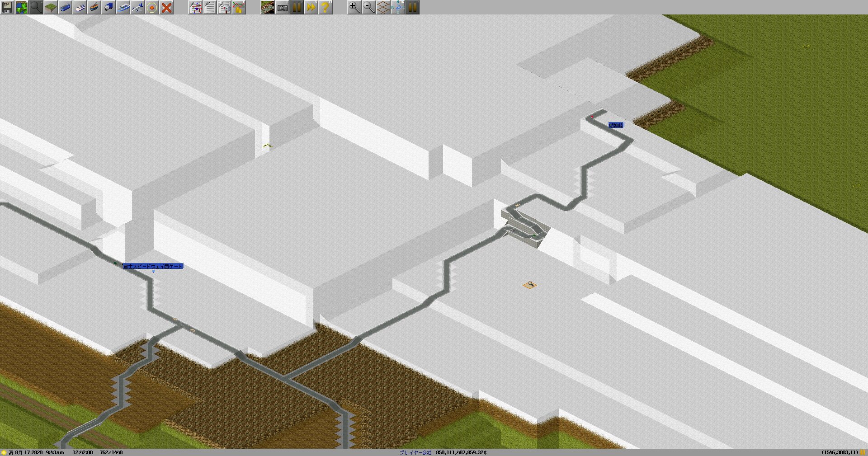
Task: Open the tram construction tools
Action: (94, 7)
